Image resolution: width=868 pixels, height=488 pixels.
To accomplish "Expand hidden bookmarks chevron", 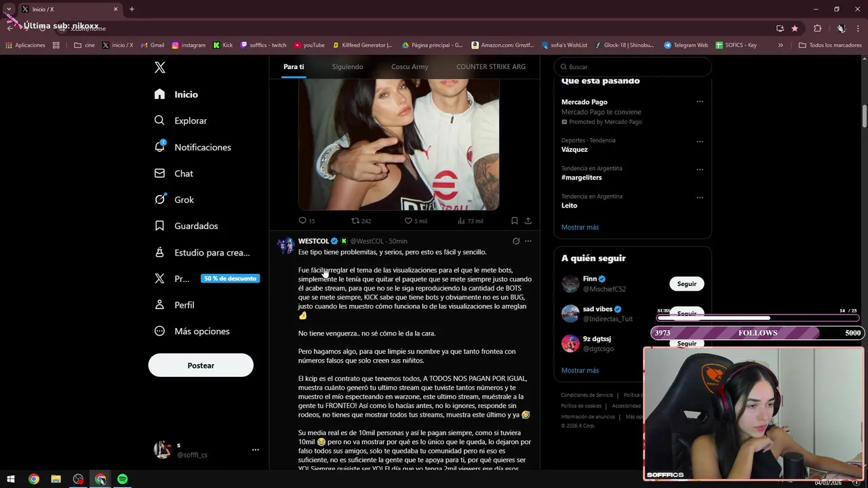I will pyautogui.click(x=781, y=45).
